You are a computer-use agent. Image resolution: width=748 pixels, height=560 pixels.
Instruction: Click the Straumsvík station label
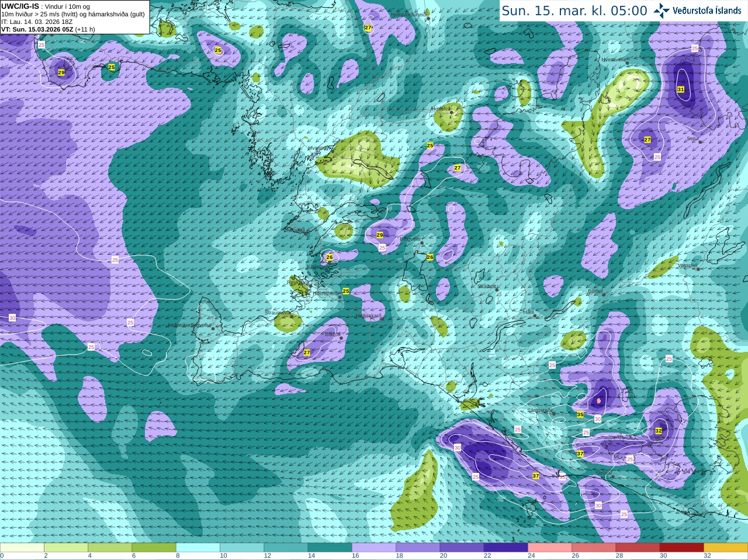tap(278, 313)
